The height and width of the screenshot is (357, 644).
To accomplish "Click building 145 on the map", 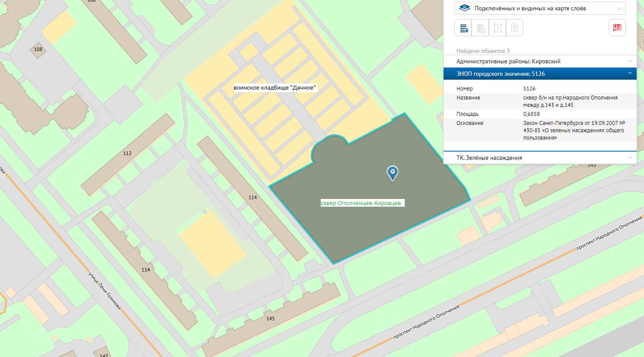I will tap(270, 319).
